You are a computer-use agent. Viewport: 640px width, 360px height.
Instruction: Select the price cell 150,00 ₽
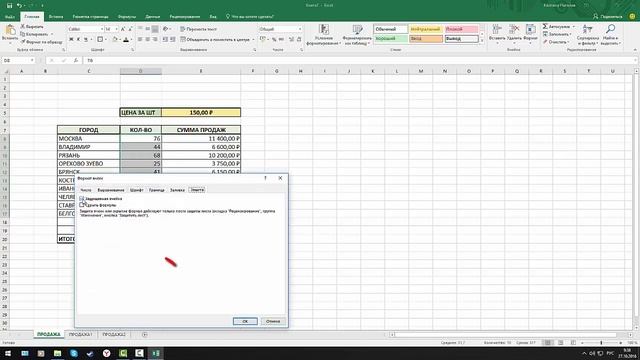point(201,112)
